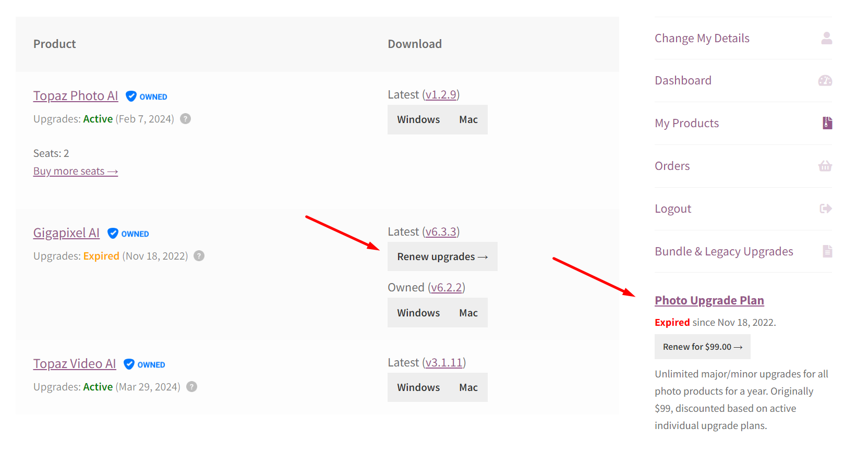
Task: Download Gigapixel AI v6.2.2 for Mac
Action: coord(468,313)
